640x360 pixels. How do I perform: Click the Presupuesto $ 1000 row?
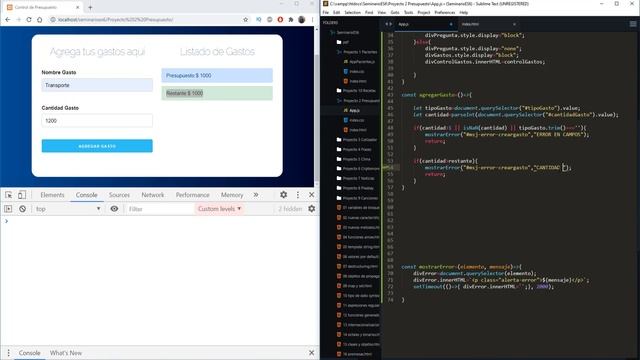click(217, 76)
